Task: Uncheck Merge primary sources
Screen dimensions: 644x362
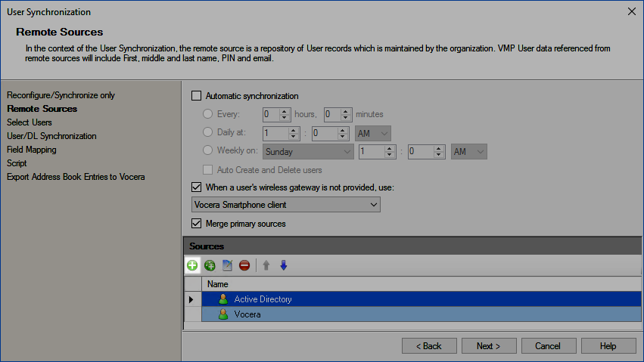Action: click(x=197, y=224)
